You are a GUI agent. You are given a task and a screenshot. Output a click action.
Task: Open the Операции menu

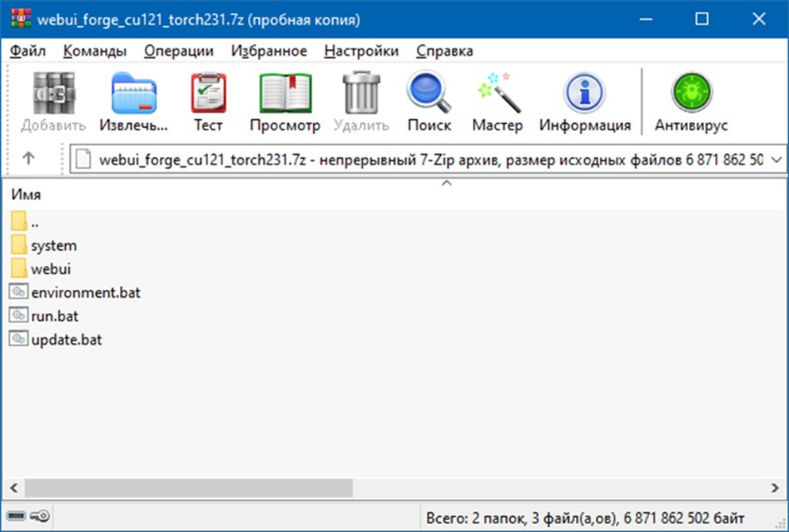click(x=179, y=51)
